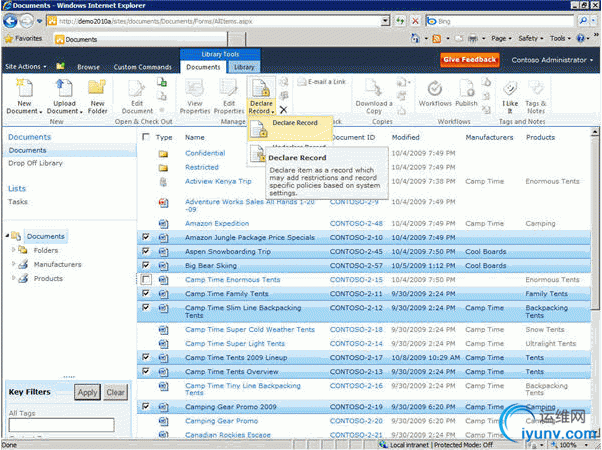Open the IE Tools menu dropdown

pos(560,38)
